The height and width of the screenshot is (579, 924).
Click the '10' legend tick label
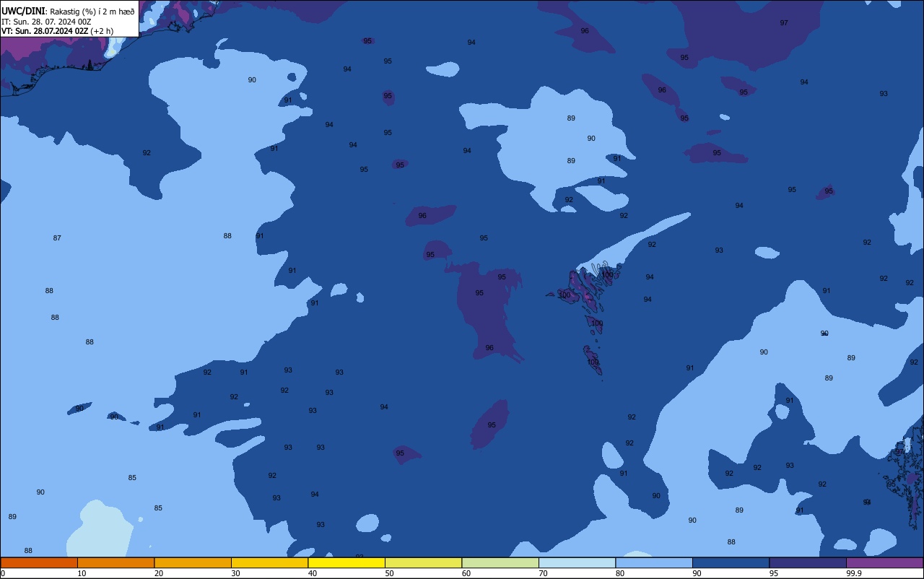pos(82,573)
